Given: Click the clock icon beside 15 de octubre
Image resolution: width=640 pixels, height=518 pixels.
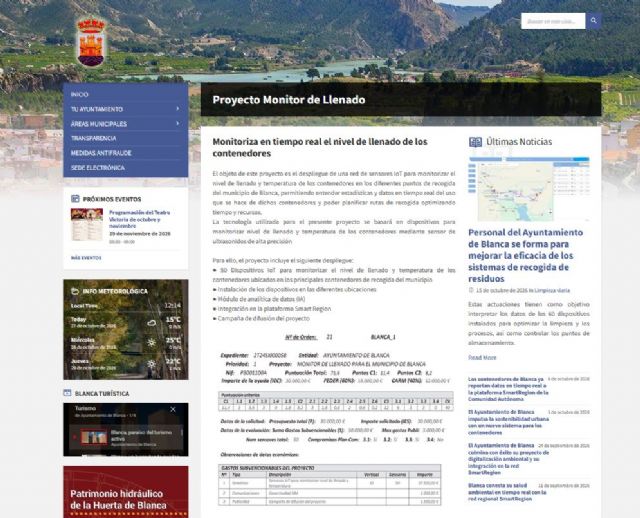Looking at the screenshot, I should coord(471,290).
